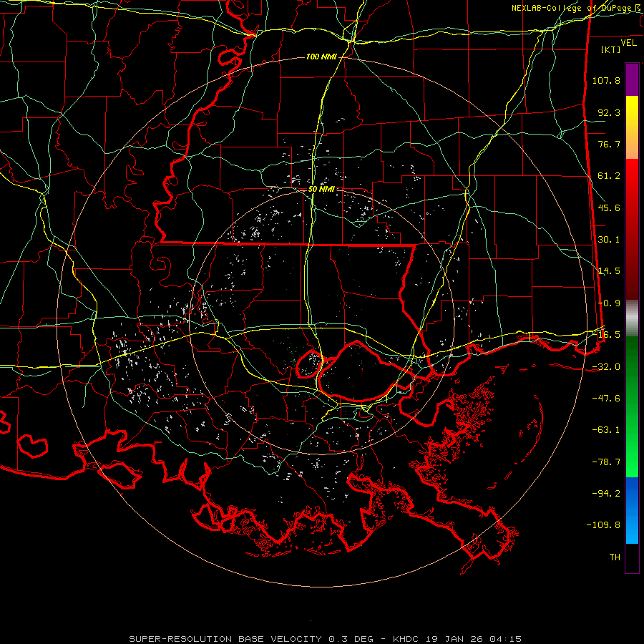Select the 14.5 legend value
The width and height of the screenshot is (644, 644).
click(609, 271)
